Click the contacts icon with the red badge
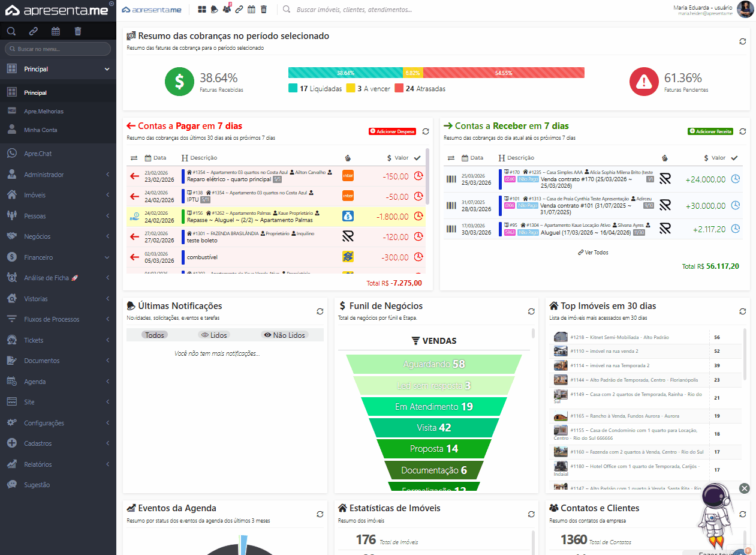The width and height of the screenshot is (756, 555). 227,9
